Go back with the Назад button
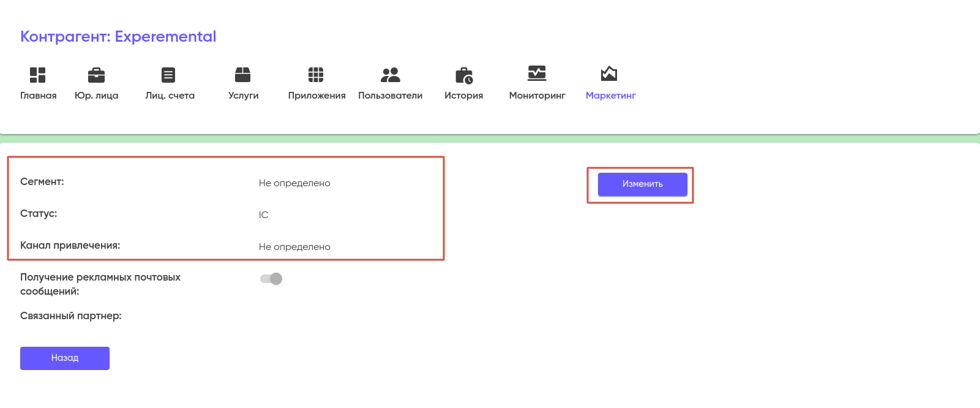 point(65,358)
